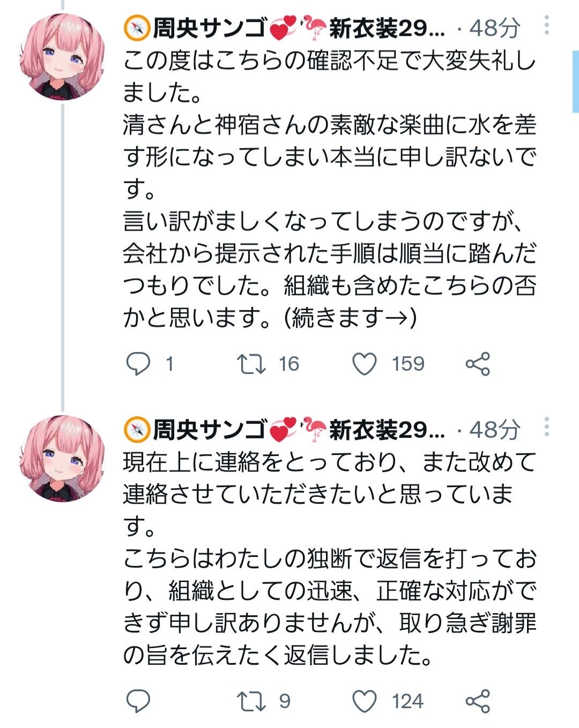
Task: Share the first tweet
Action: (x=478, y=364)
